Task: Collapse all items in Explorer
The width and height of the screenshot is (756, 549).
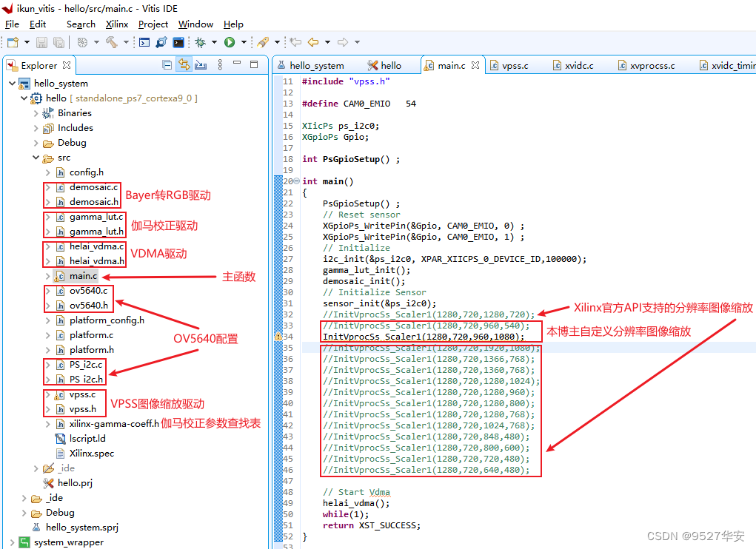Action: point(167,65)
